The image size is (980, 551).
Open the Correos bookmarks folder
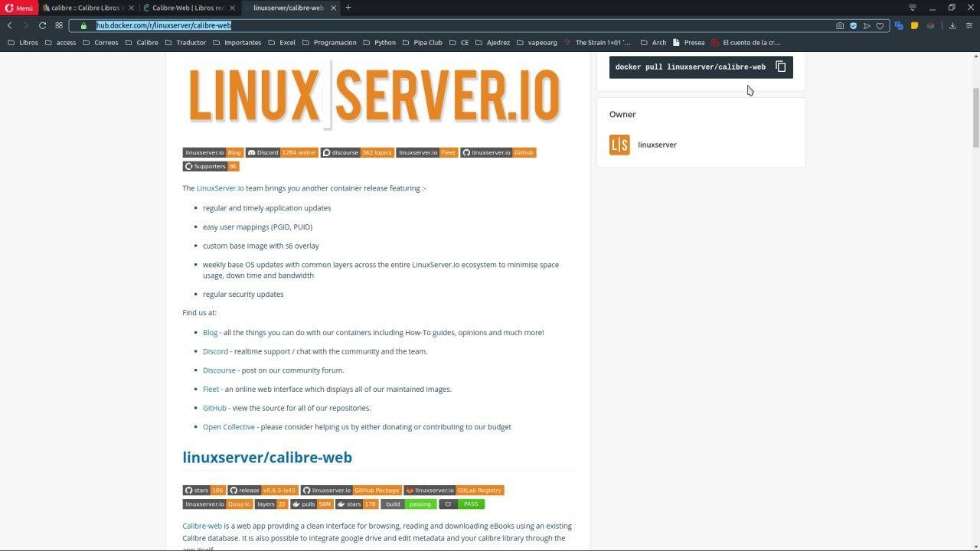[x=100, y=43]
